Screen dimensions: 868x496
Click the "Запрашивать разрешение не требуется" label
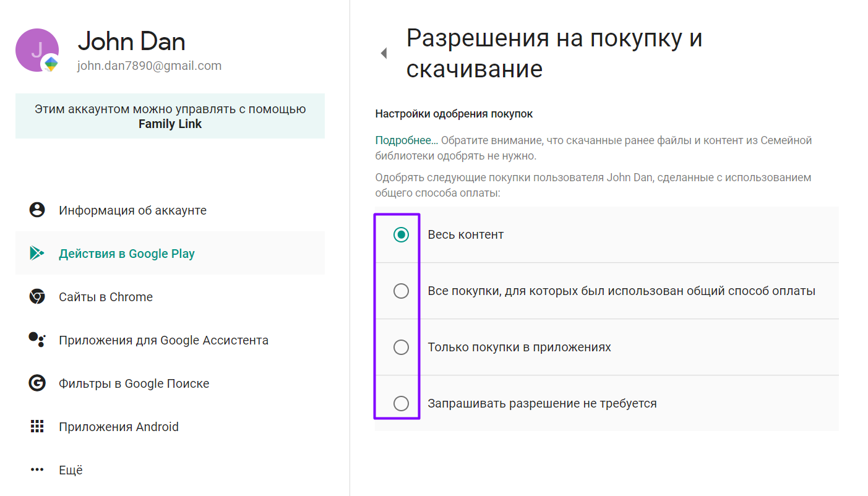543,403
